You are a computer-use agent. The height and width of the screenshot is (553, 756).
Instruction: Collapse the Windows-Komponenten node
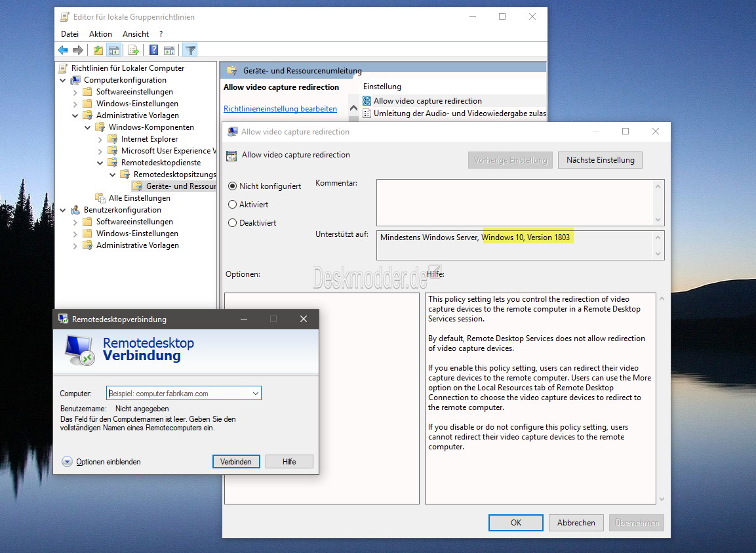click(x=88, y=127)
